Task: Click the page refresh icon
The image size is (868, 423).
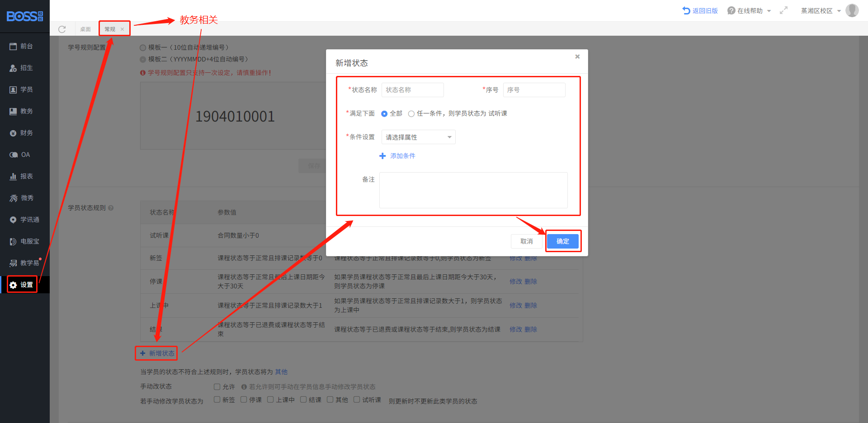Action: (x=62, y=29)
